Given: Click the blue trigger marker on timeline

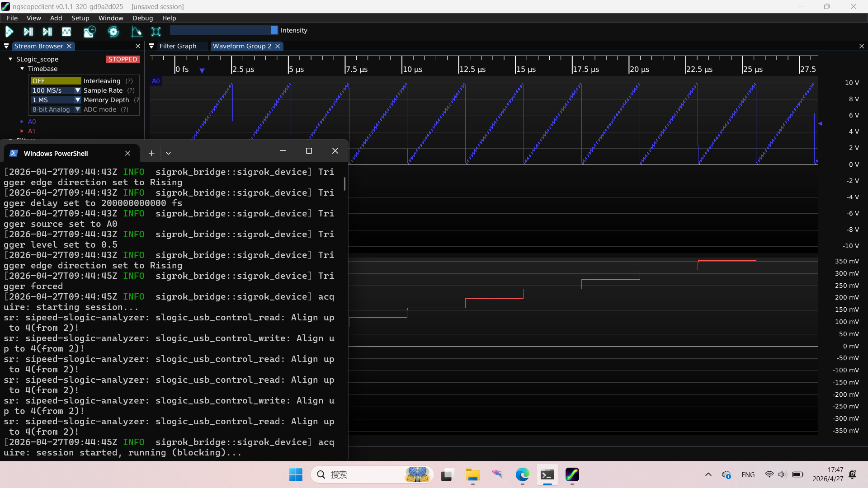Looking at the screenshot, I should pos(202,71).
